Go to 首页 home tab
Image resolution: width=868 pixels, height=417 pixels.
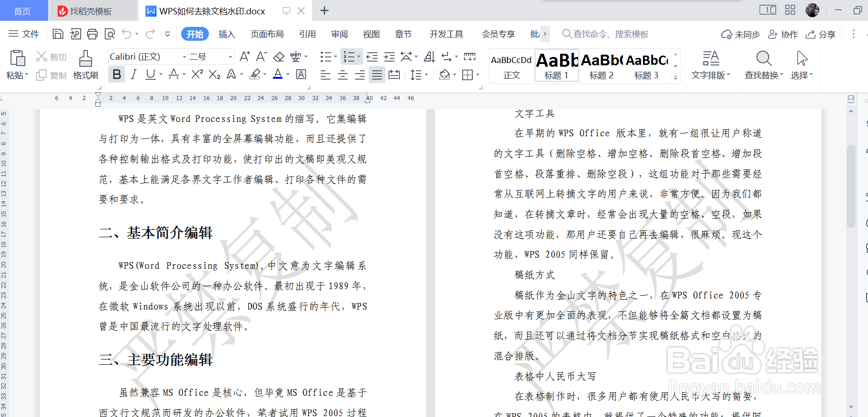pyautogui.click(x=22, y=11)
